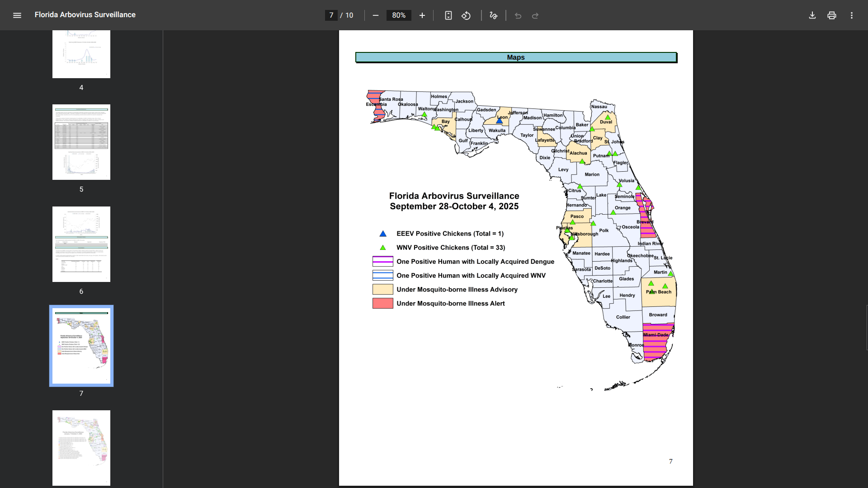Image resolution: width=868 pixels, height=488 pixels.
Task: Select the highlighted page 7 thumbnail
Action: coord(81,346)
